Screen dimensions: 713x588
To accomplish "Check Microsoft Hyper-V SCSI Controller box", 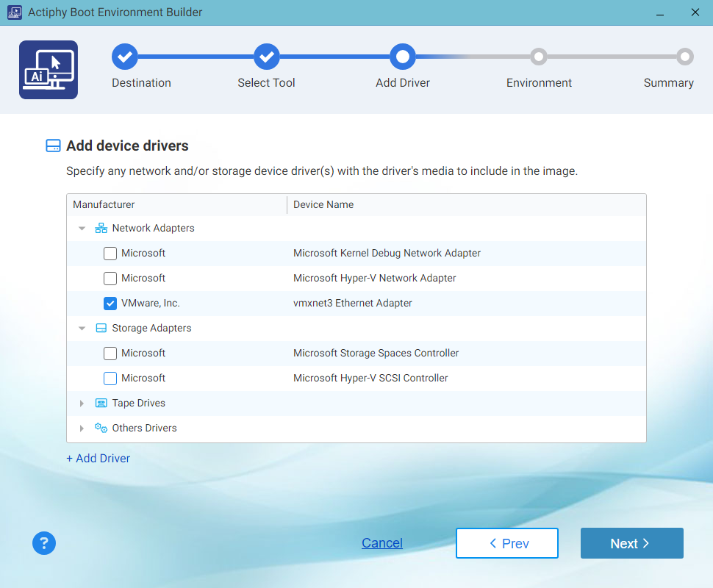I will click(x=110, y=379).
